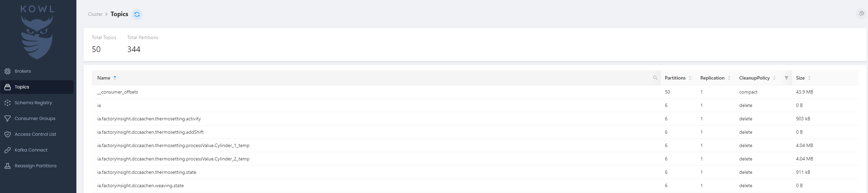Click the Schema Registry sidebar icon
Screen dimensions: 868x193
(x=8, y=103)
